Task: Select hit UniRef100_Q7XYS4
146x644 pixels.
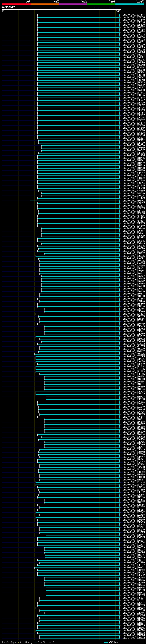Action: tap(134, 545)
